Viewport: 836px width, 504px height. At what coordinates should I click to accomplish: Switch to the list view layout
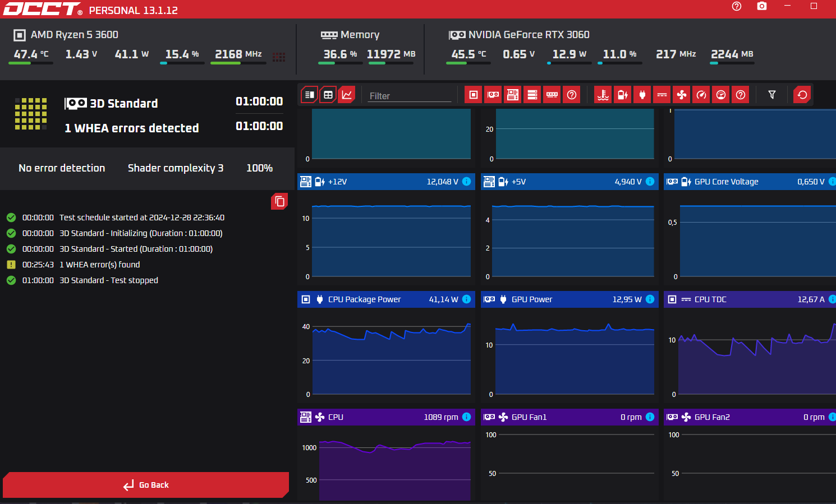[309, 95]
